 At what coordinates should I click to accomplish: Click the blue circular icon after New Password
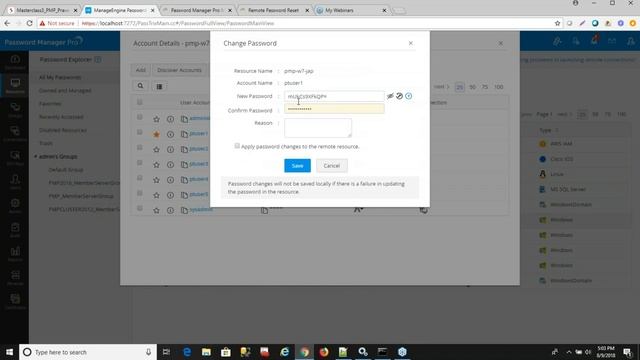pos(409,96)
